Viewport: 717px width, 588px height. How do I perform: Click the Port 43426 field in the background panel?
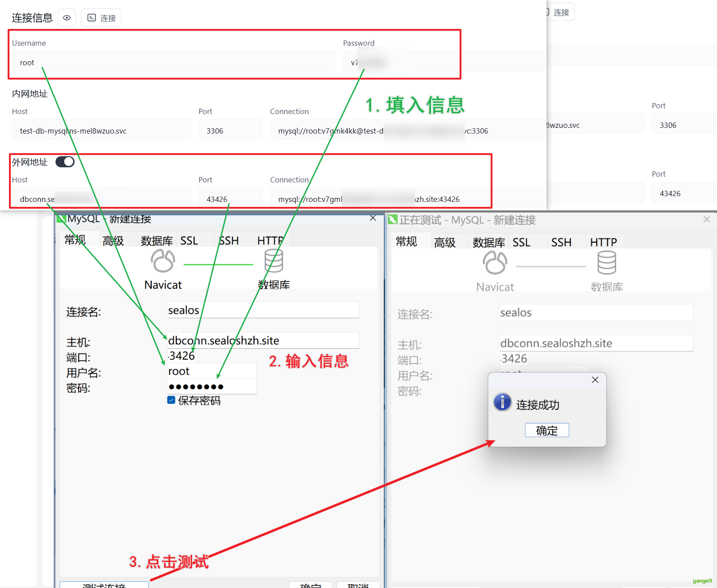click(x=683, y=193)
